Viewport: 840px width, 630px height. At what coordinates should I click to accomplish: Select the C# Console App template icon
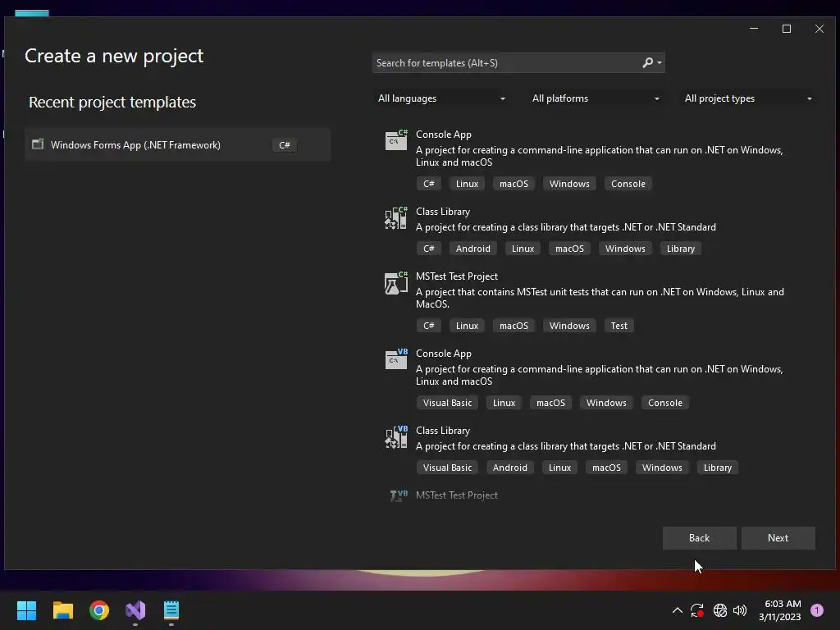tap(396, 139)
